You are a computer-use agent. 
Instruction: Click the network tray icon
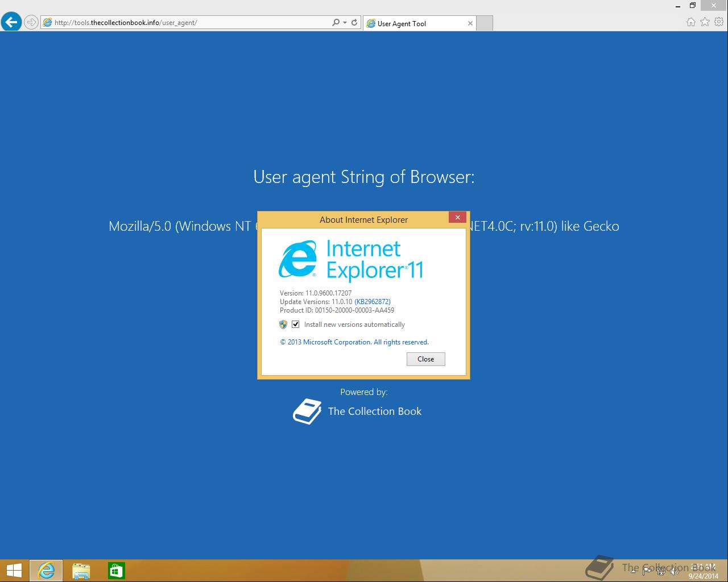tap(660, 571)
